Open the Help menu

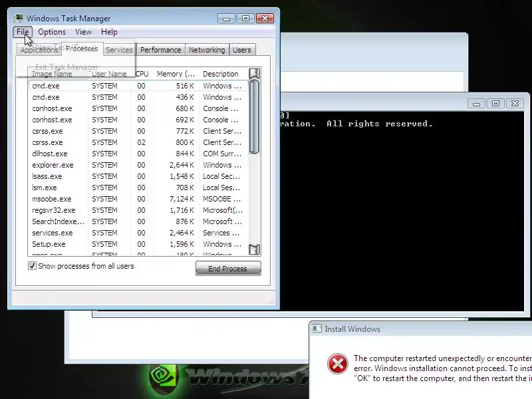(x=109, y=32)
